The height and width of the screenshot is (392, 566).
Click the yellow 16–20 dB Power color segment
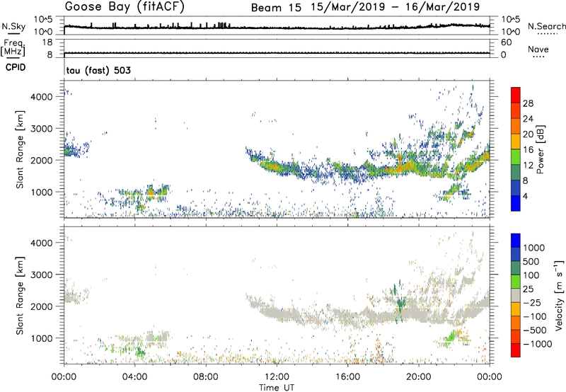(x=516, y=142)
